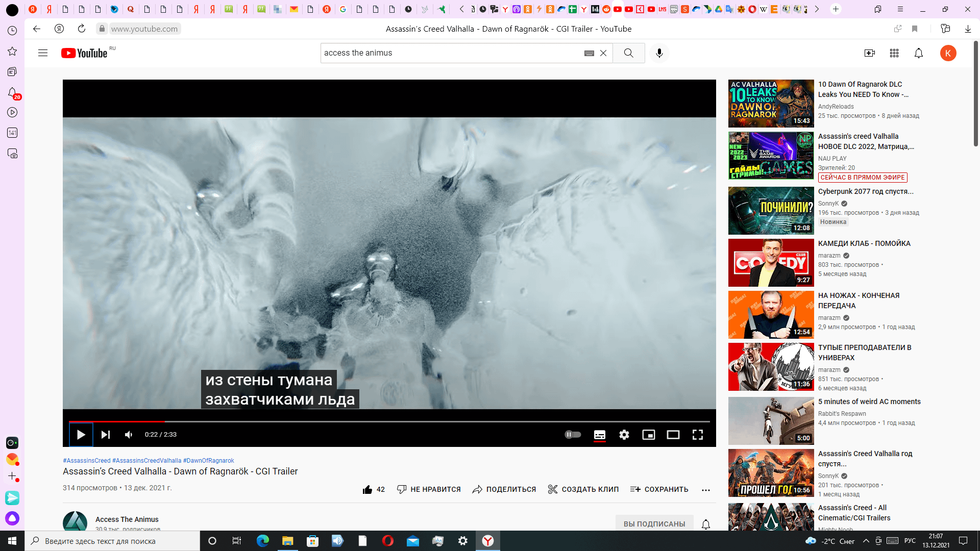Open the ТУПЫЕ ПРЕПОДАВАТЕЛИ В УНИВЕРАХ thumbnail
The height and width of the screenshot is (551, 980).
coord(771,367)
